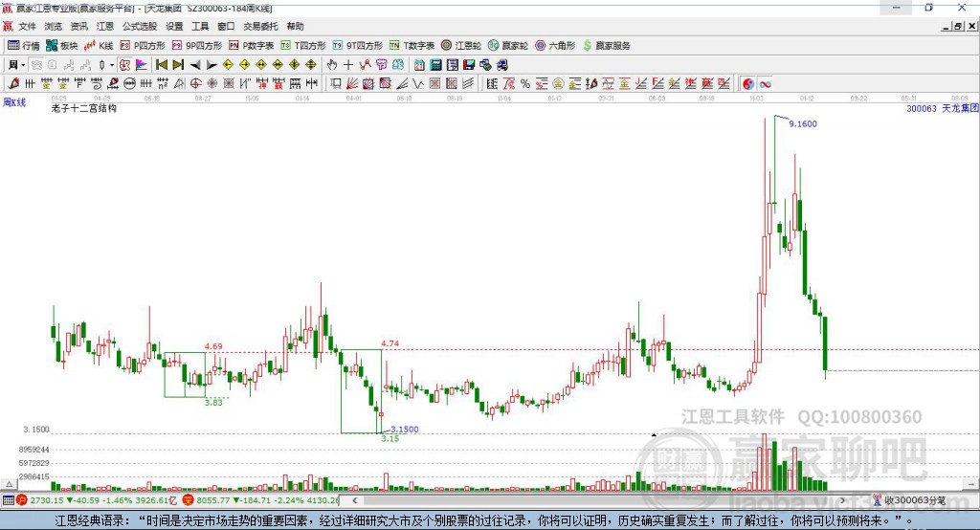Expand the candlestick type dropdown arrow
Image resolution: width=980 pixels, height=530 pixels.
pyautogui.click(x=112, y=65)
